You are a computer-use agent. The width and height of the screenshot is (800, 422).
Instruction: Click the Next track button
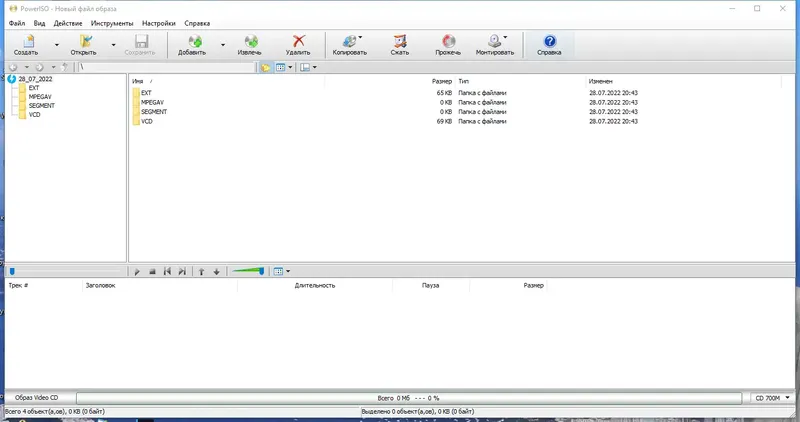point(182,271)
